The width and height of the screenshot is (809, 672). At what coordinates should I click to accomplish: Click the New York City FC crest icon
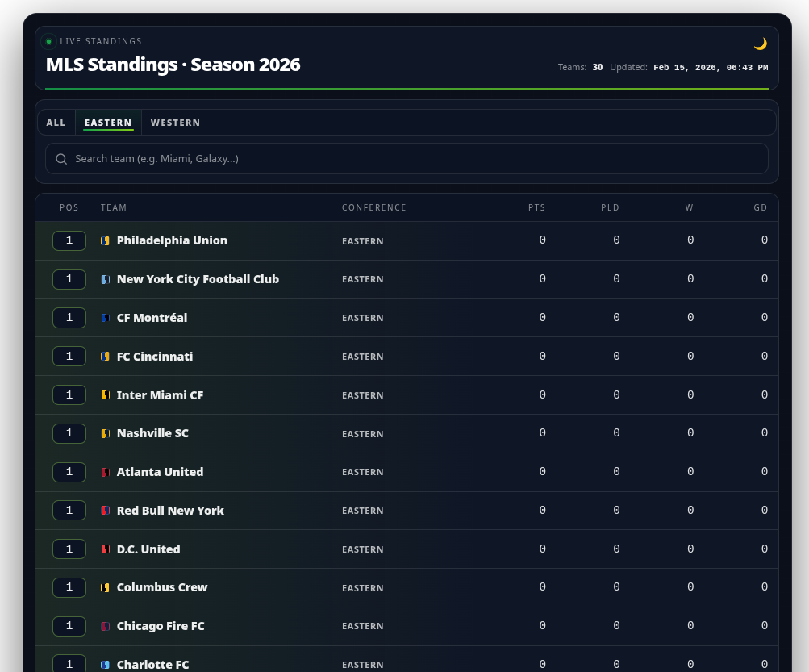[105, 279]
